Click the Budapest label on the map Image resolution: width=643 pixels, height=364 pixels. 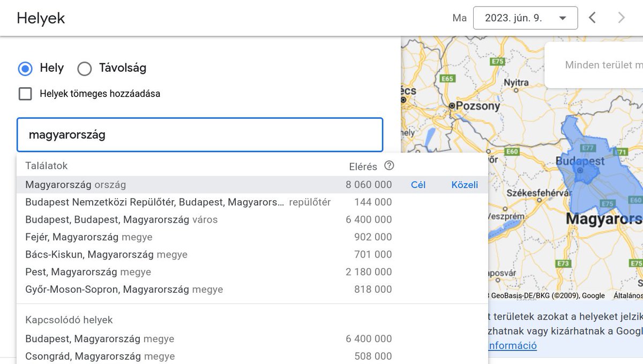click(580, 161)
